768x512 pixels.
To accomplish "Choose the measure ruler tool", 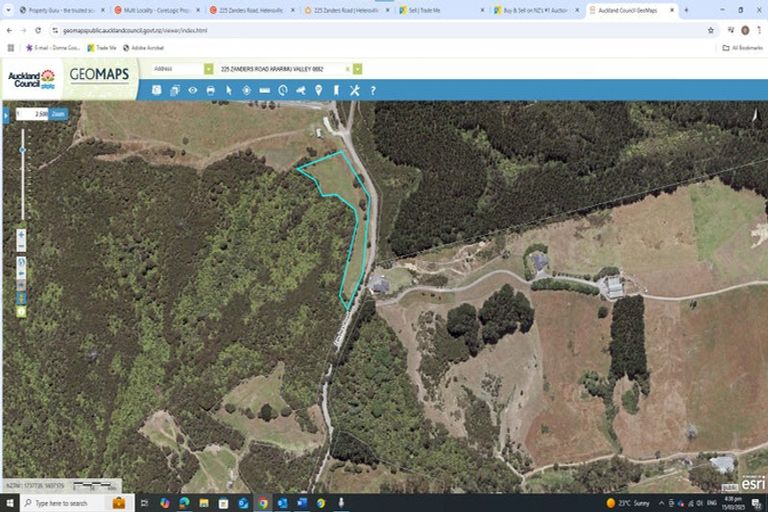I will pyautogui.click(x=264, y=90).
